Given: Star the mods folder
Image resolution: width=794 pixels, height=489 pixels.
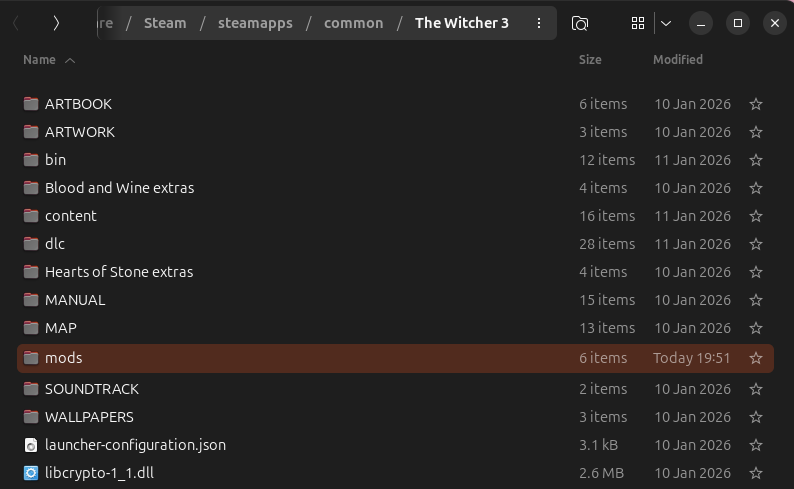Looking at the screenshot, I should point(756,358).
